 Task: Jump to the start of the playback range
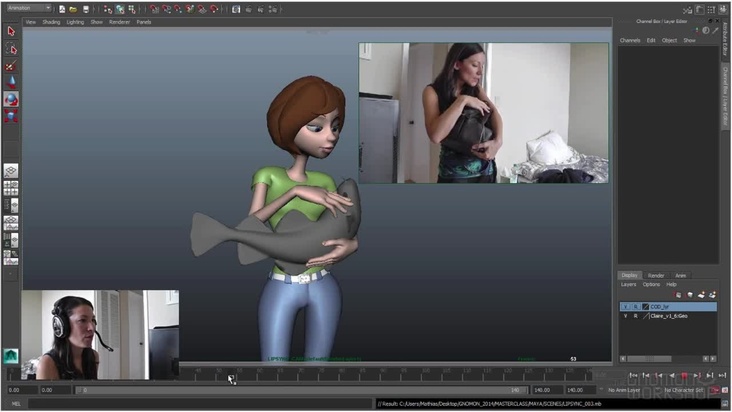click(x=633, y=376)
